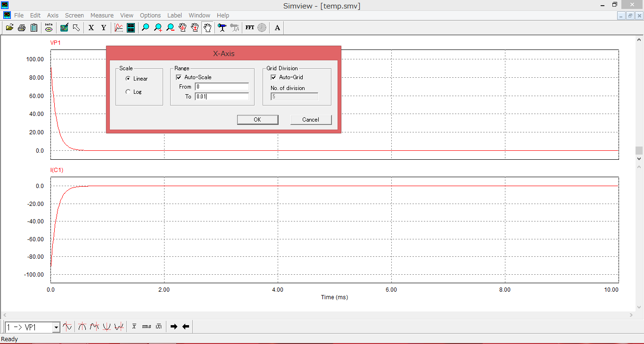This screenshot has height=344, width=644.
Task: Click the From range input field
Action: pos(222,87)
